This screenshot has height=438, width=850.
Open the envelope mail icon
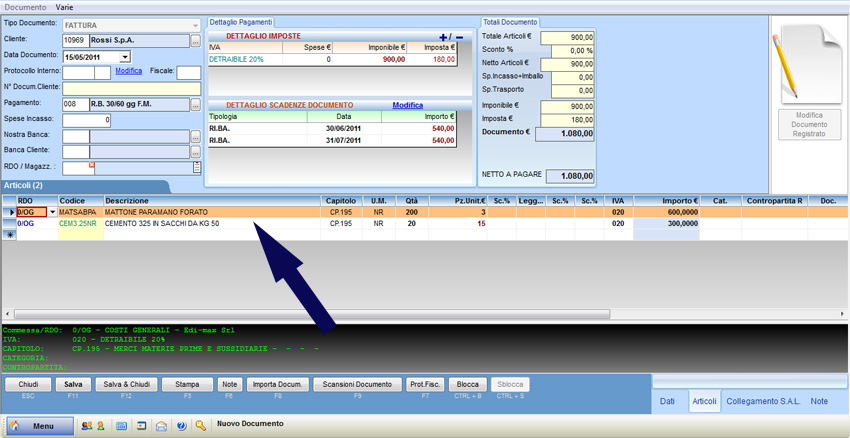click(161, 426)
